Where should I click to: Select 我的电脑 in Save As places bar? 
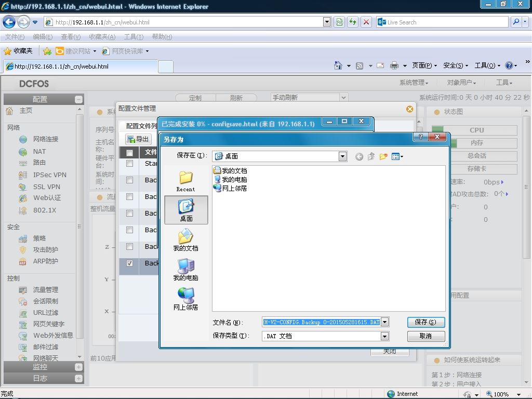pos(185,270)
